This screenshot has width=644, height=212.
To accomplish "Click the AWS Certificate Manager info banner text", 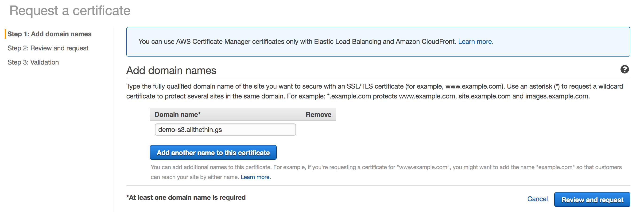I will tap(298, 42).
